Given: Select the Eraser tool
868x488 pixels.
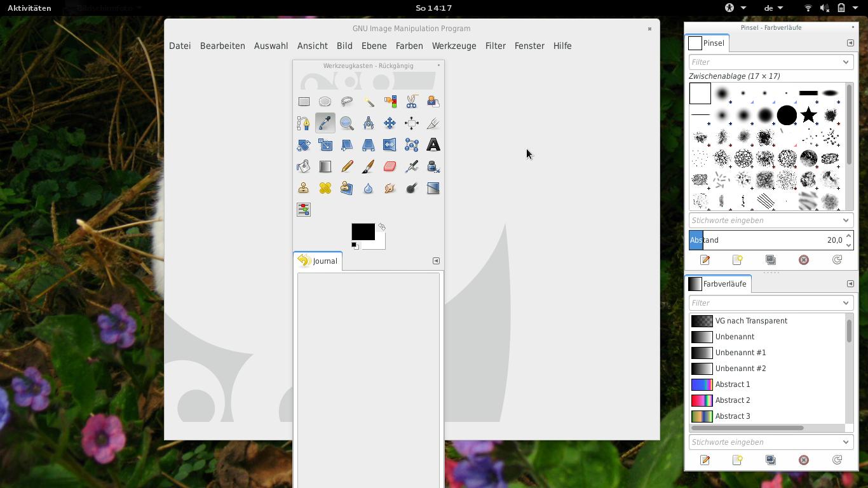Looking at the screenshot, I should tap(390, 166).
